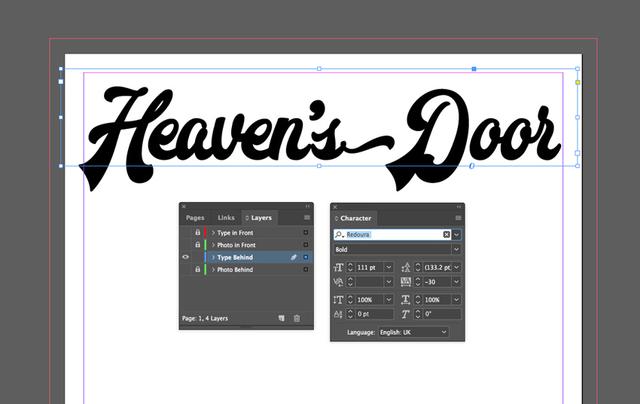This screenshot has width=640, height=404.
Task: Open the leading value dropdown
Action: tap(456, 267)
